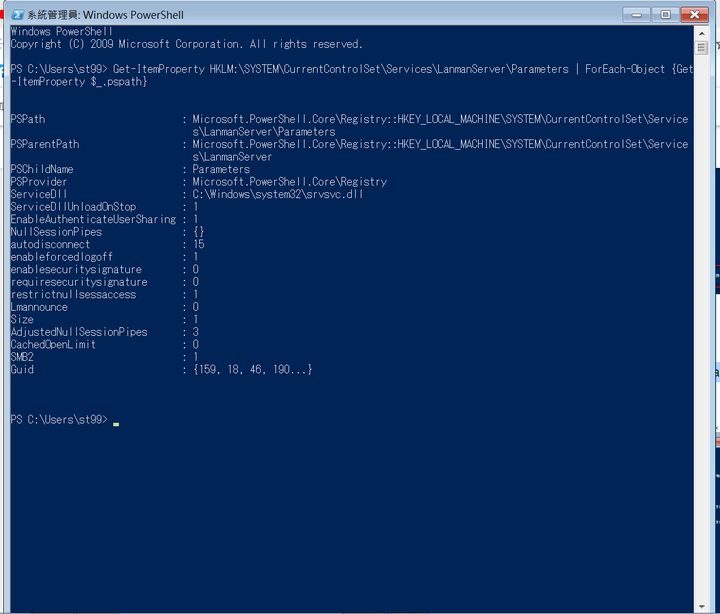This screenshot has height=614, width=720.
Task: Minimize the PowerShell window
Action: click(x=636, y=15)
